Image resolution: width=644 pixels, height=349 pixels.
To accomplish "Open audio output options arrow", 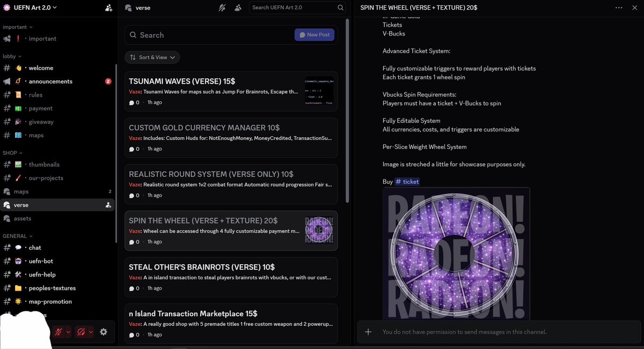I will [91, 332].
